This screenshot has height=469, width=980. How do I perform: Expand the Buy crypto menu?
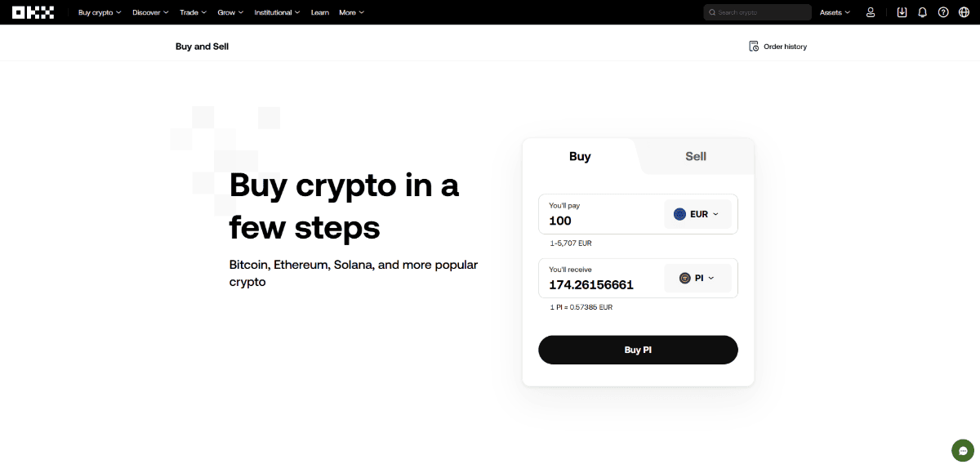pos(100,12)
